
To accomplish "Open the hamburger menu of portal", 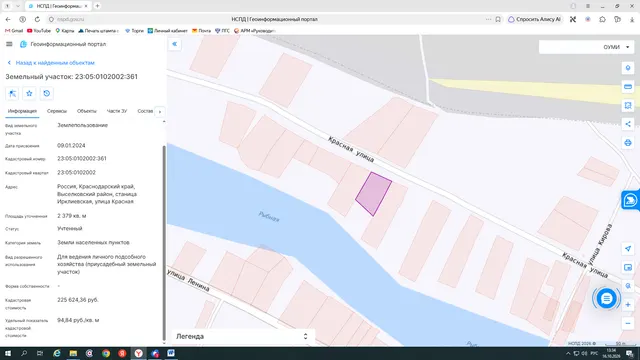I will click(9, 44).
